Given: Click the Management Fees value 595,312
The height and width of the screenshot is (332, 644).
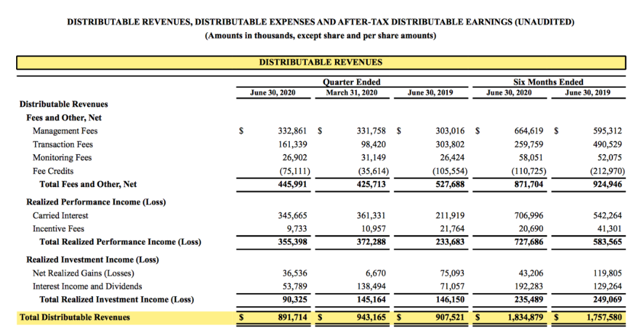Looking at the screenshot, I should point(608,131).
